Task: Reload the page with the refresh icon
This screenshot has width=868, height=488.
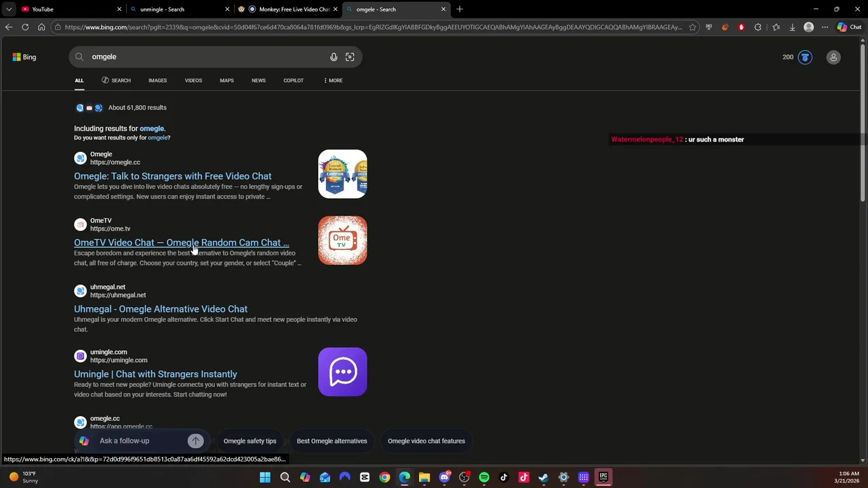Action: click(x=25, y=27)
